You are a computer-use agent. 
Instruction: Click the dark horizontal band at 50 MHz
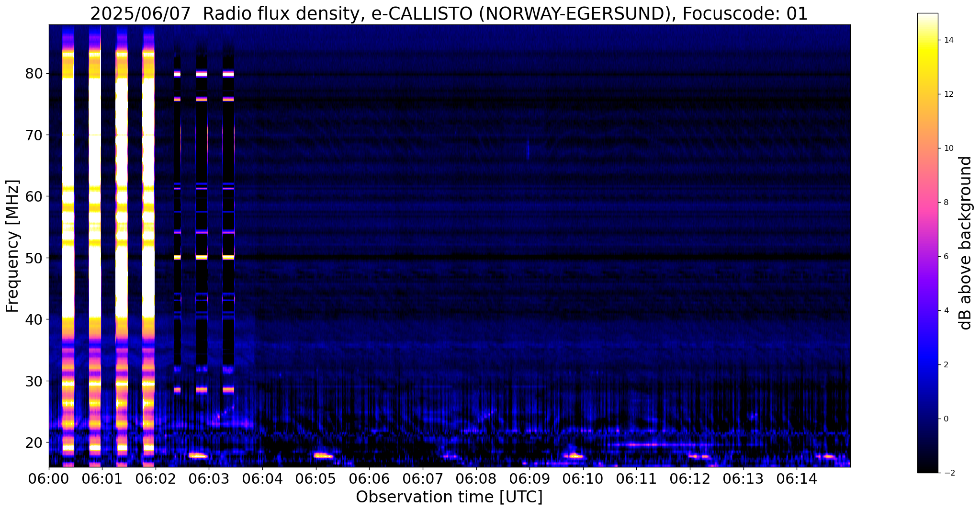coord(449,258)
